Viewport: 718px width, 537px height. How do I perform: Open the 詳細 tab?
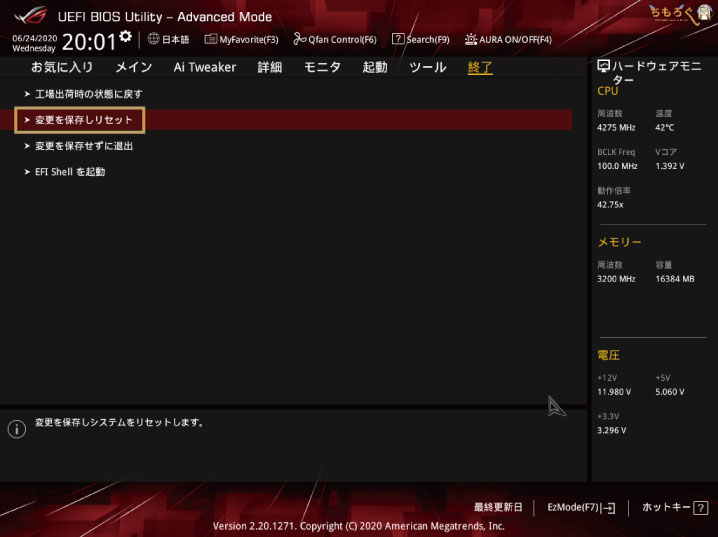pos(270,67)
